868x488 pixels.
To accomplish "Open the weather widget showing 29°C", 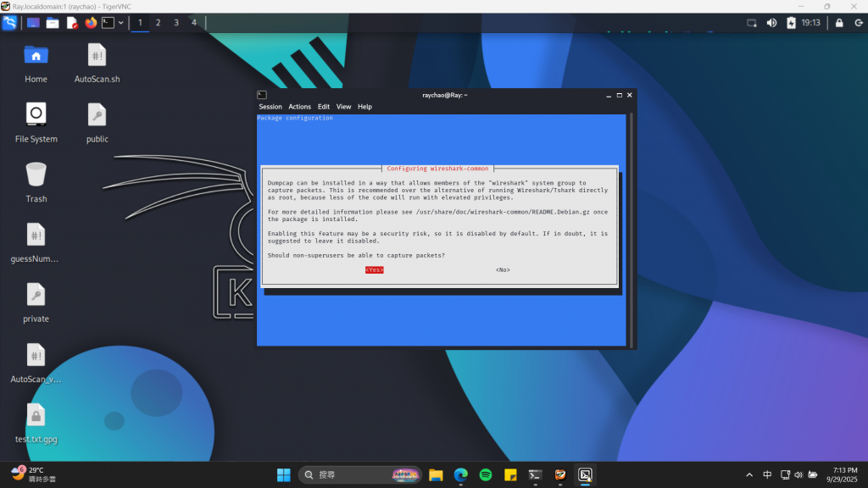I will (34, 474).
